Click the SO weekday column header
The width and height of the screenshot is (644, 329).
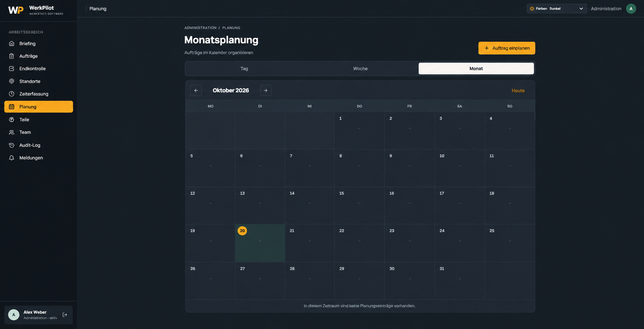point(510,106)
